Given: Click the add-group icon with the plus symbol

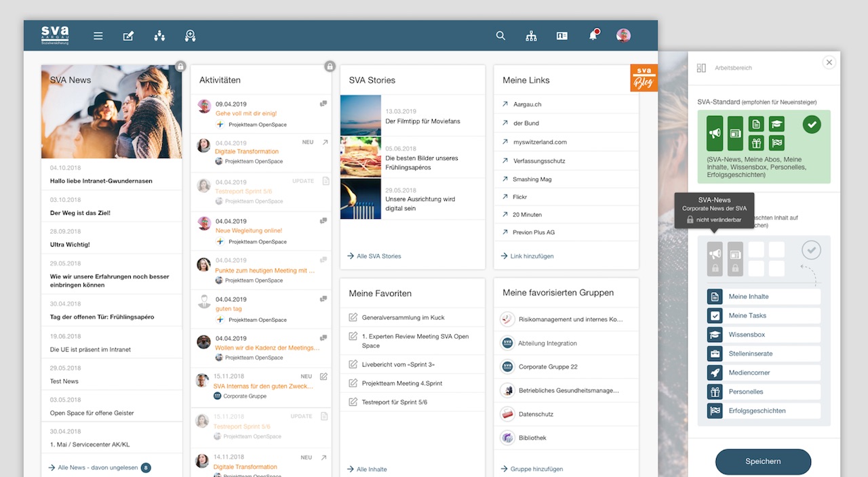Looking at the screenshot, I should click(190, 36).
